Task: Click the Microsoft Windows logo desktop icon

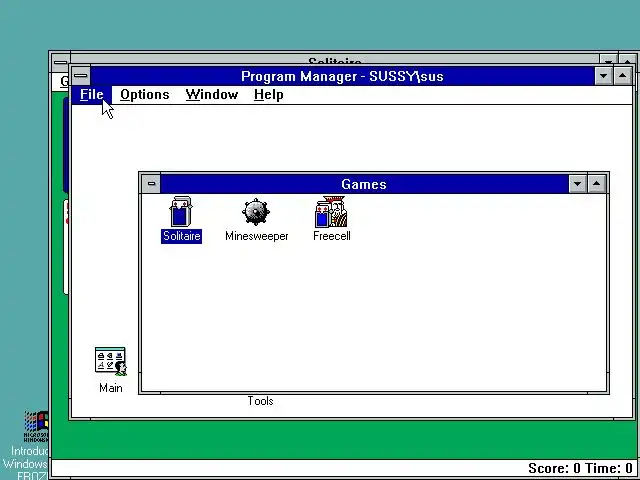Action: click(36, 427)
